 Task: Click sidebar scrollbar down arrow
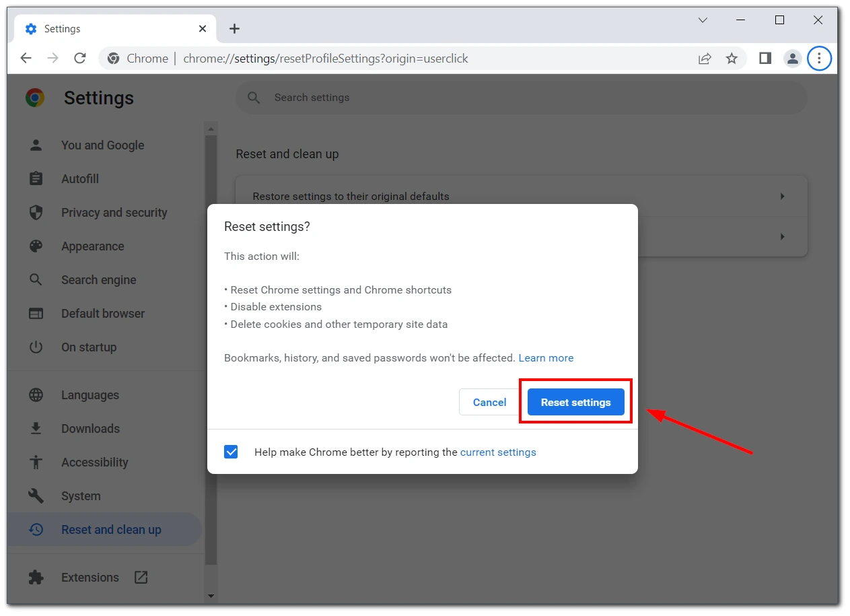point(211,596)
